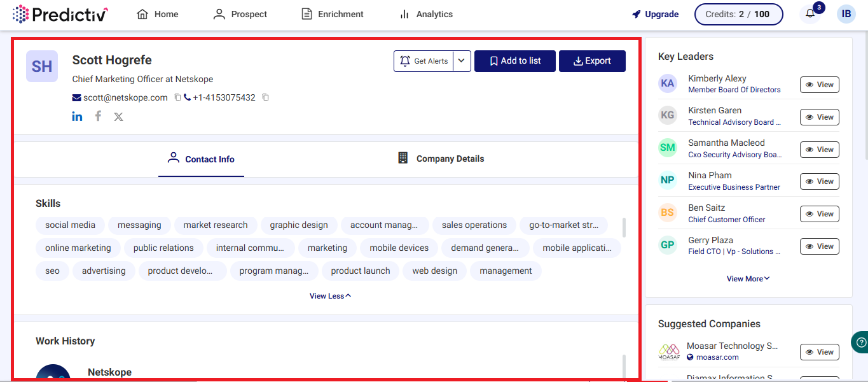Click the page vertical scrollbar

tap(865, 95)
